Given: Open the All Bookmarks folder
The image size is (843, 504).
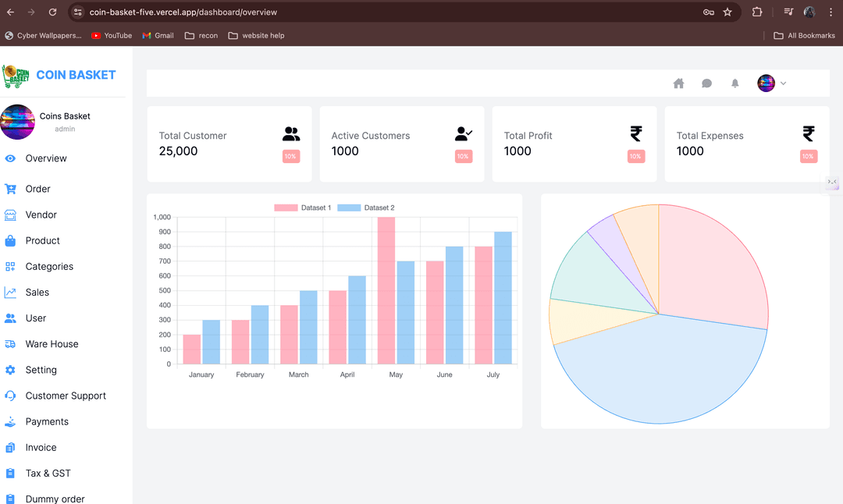Looking at the screenshot, I should (x=804, y=35).
